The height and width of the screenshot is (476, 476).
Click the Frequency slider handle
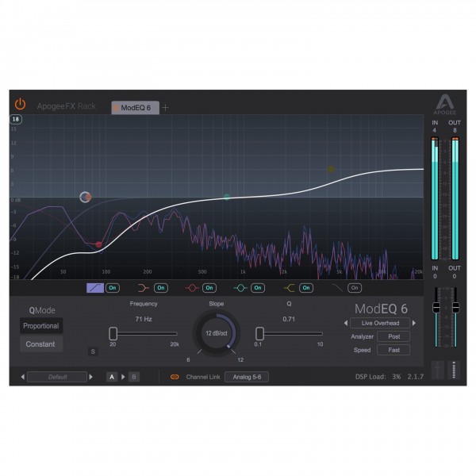click(113, 333)
